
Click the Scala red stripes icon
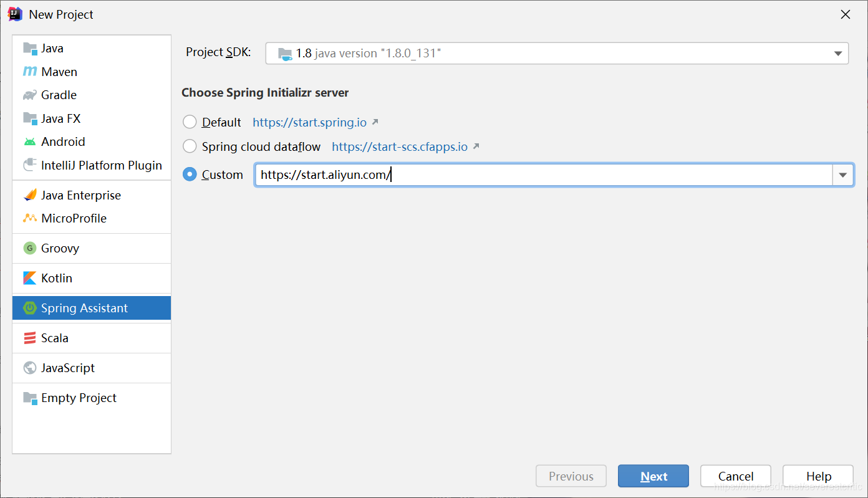(30, 338)
